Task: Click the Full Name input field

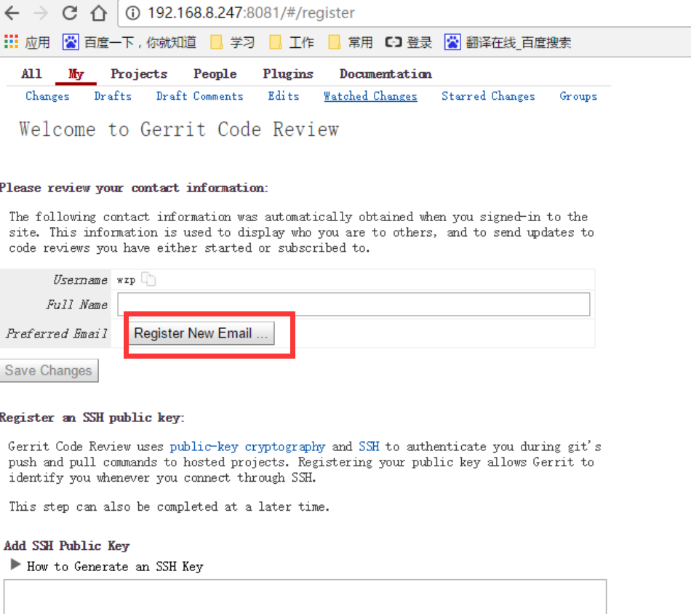Action: [353, 304]
